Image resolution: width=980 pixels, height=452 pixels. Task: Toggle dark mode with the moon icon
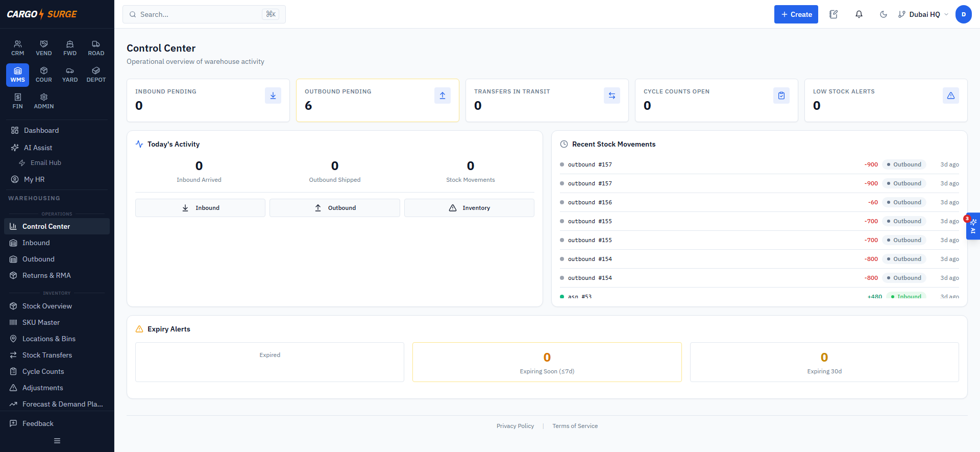(x=884, y=14)
